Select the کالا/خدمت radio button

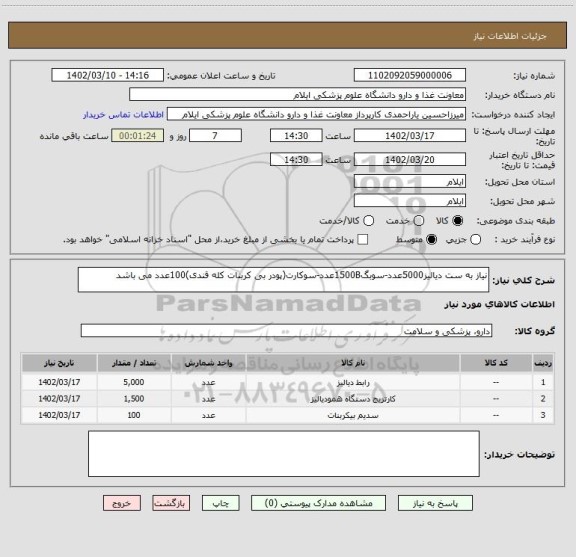point(368,220)
